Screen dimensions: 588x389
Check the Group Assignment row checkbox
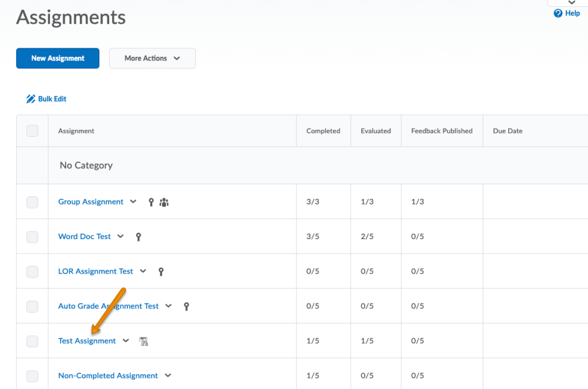tap(33, 202)
